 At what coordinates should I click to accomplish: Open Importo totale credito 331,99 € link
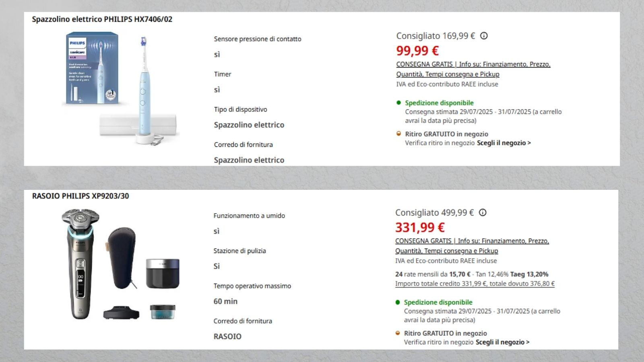point(475,284)
